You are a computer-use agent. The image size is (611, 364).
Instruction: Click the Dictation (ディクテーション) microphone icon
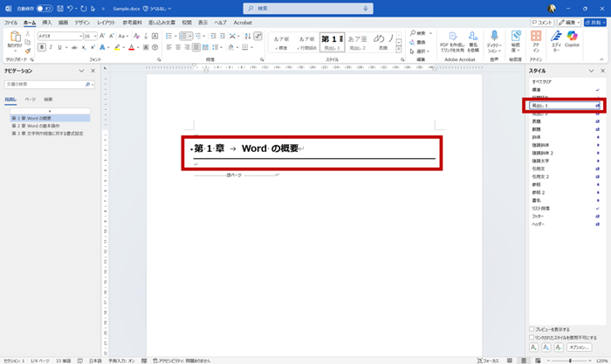(x=494, y=38)
